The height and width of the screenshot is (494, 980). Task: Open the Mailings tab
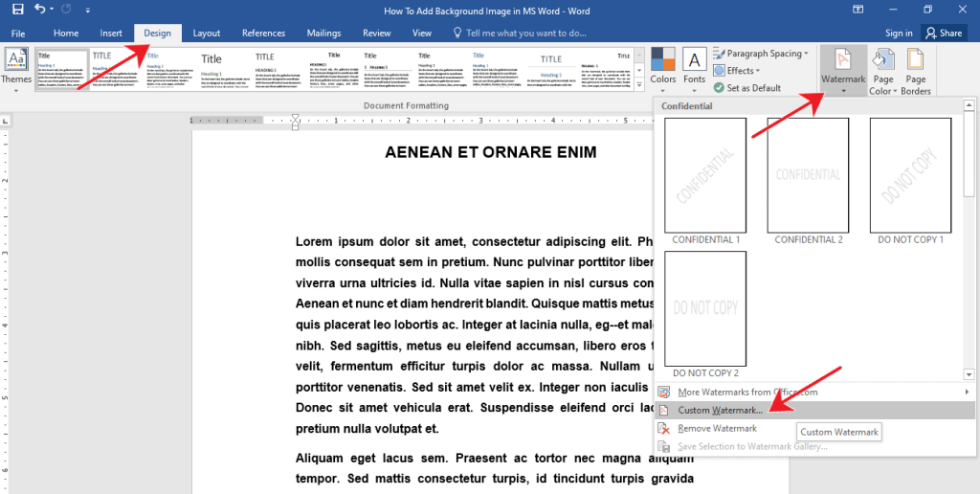[323, 34]
